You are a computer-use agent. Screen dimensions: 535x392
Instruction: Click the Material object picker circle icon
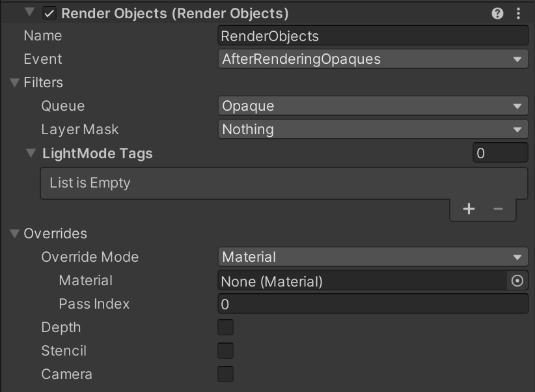517,281
